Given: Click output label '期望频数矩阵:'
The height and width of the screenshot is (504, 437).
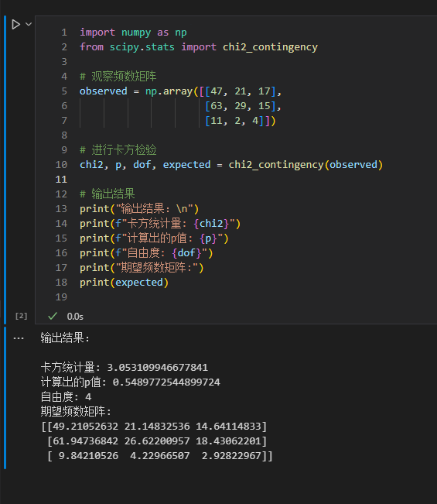Looking at the screenshot, I should (76, 411).
